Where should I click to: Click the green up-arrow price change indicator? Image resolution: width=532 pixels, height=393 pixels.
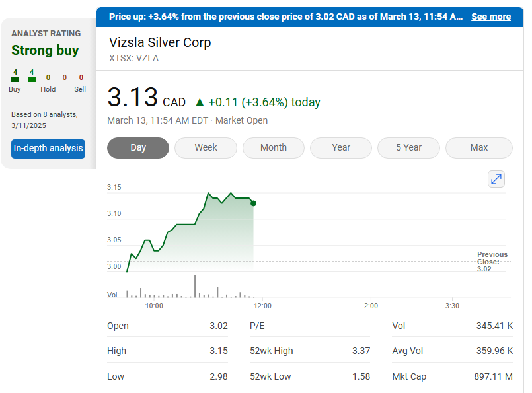pyautogui.click(x=200, y=102)
